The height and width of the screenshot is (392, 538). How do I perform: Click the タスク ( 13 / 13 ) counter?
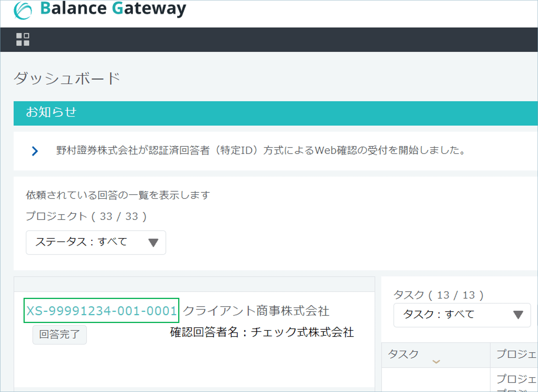coord(438,295)
